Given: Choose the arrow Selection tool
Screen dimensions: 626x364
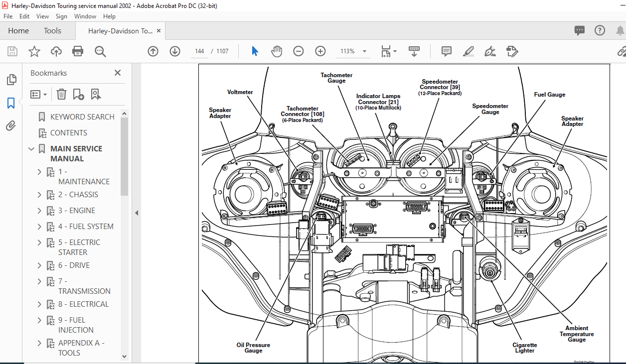Looking at the screenshot, I should 255,51.
